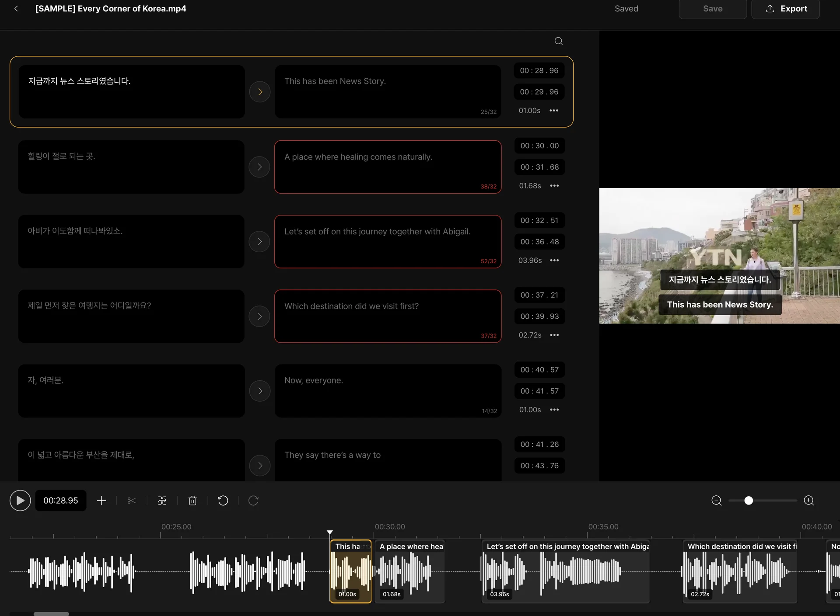Viewport: 840px width, 616px height.
Task: Open more options for 01.68s subtitle
Action: click(x=554, y=186)
